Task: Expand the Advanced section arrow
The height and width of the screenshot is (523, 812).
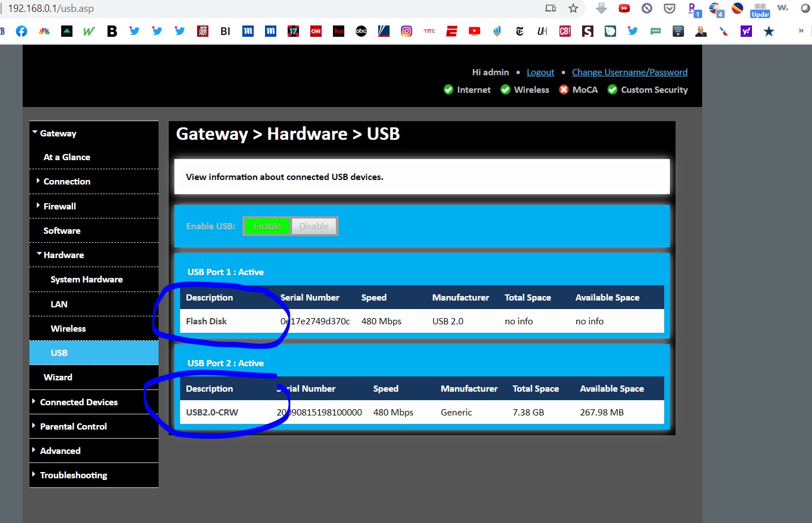Action: pyautogui.click(x=34, y=449)
